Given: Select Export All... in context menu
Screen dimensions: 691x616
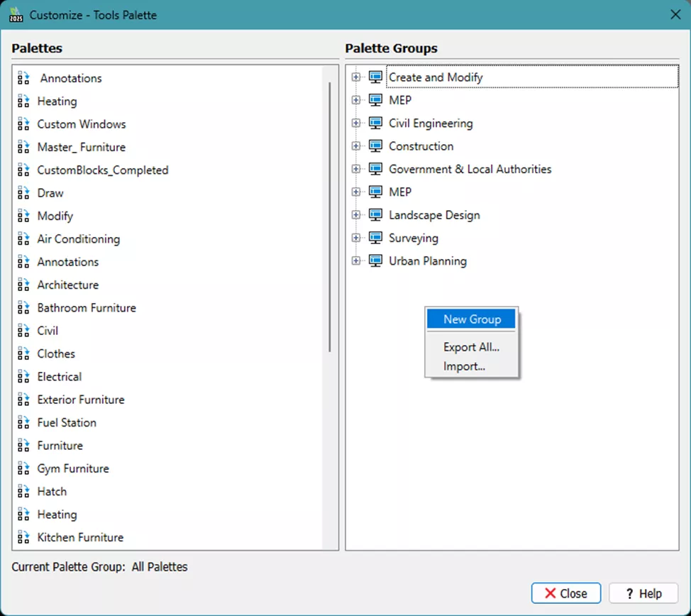Looking at the screenshot, I should [471, 347].
